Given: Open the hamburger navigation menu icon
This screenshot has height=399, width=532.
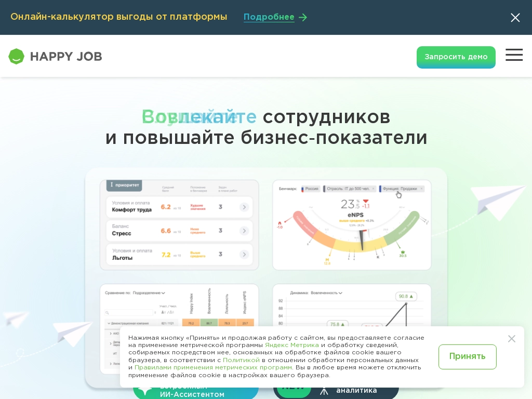Looking at the screenshot, I should pos(514,55).
